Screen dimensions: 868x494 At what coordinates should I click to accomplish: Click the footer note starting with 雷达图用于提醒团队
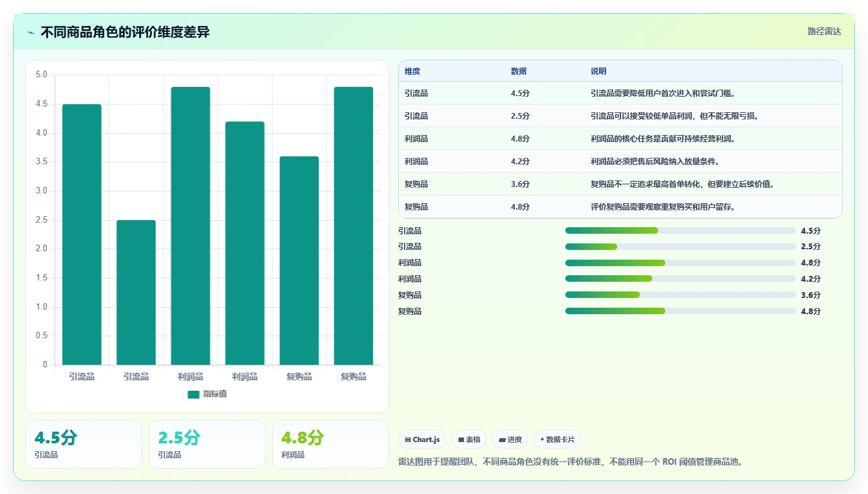(570, 462)
